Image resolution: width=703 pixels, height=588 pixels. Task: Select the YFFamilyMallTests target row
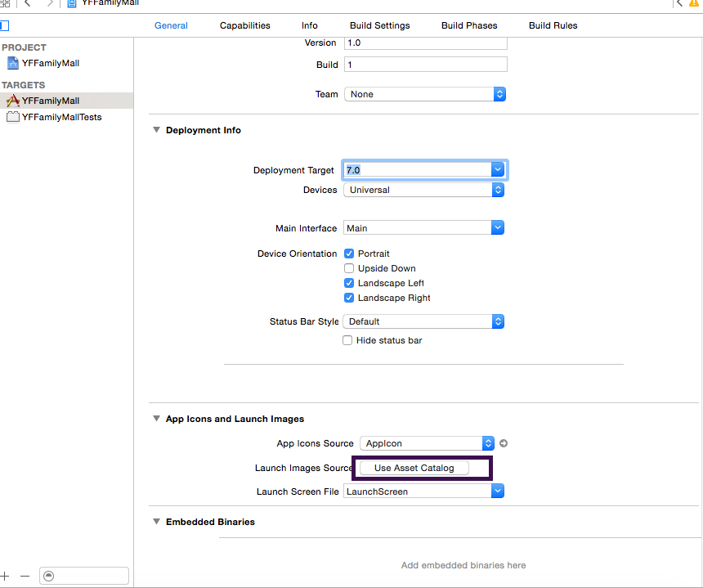[66, 117]
